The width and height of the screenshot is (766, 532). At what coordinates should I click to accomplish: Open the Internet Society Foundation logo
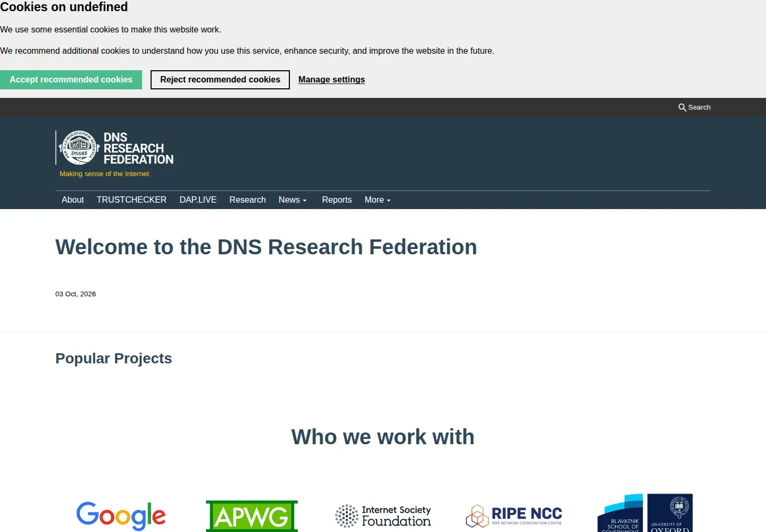383,516
